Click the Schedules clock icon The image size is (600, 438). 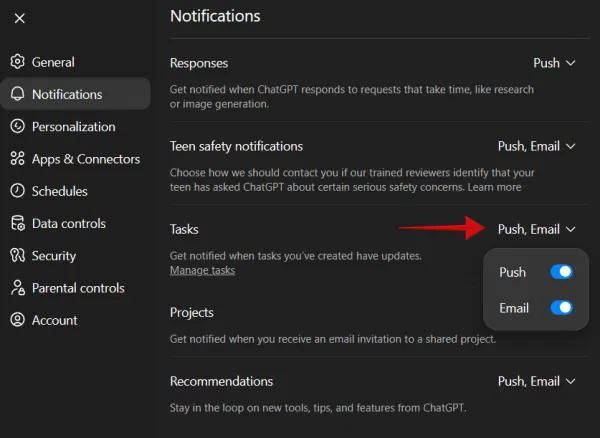click(x=17, y=191)
